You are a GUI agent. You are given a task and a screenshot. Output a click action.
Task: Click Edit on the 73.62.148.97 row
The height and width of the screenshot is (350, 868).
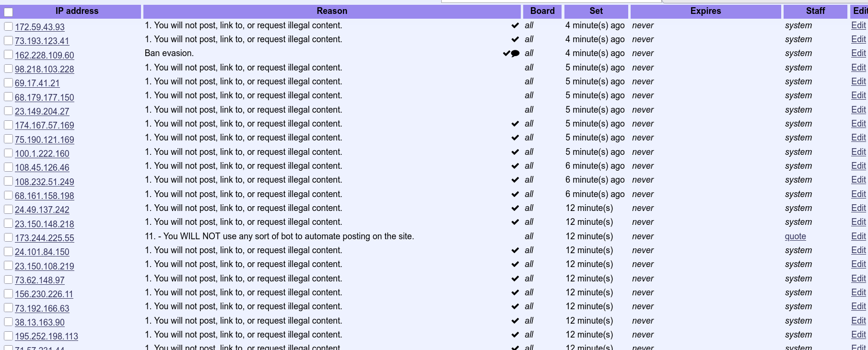pos(858,279)
